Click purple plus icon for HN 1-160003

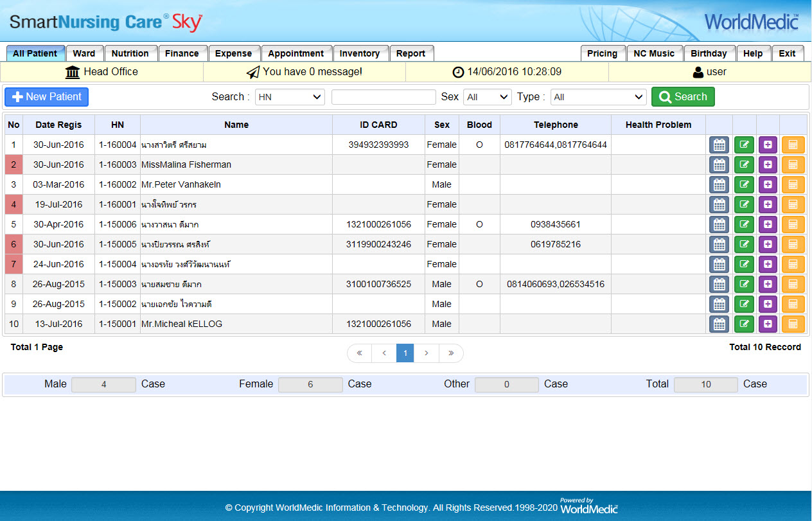(768, 165)
